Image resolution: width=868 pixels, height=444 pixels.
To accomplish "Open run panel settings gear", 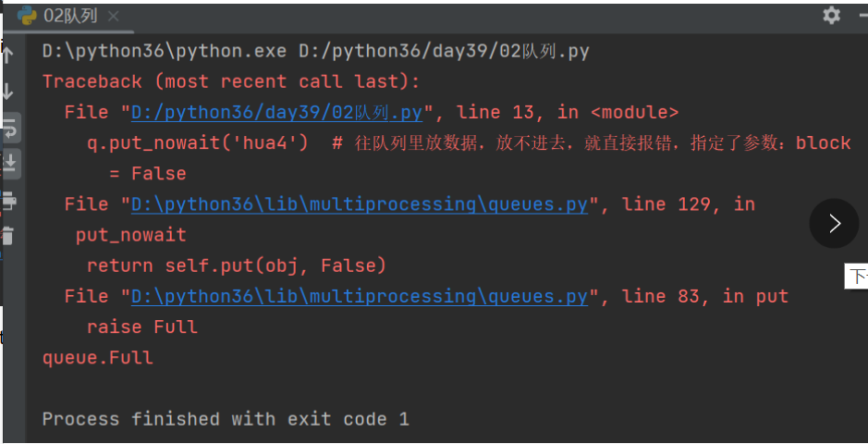I will [x=832, y=15].
